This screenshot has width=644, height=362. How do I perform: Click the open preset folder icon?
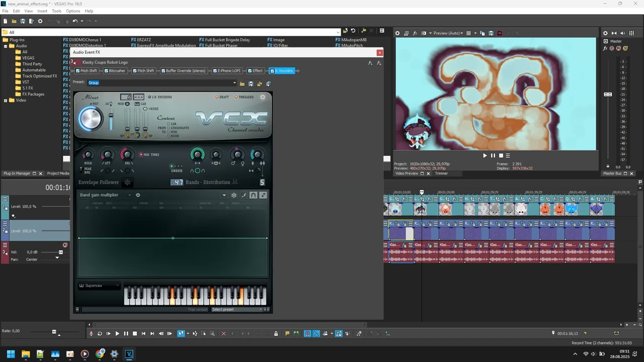242,83
